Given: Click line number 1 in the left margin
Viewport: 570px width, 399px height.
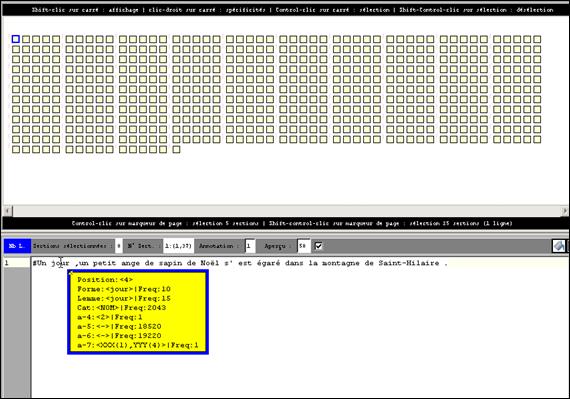Looking at the screenshot, I should (x=6, y=263).
